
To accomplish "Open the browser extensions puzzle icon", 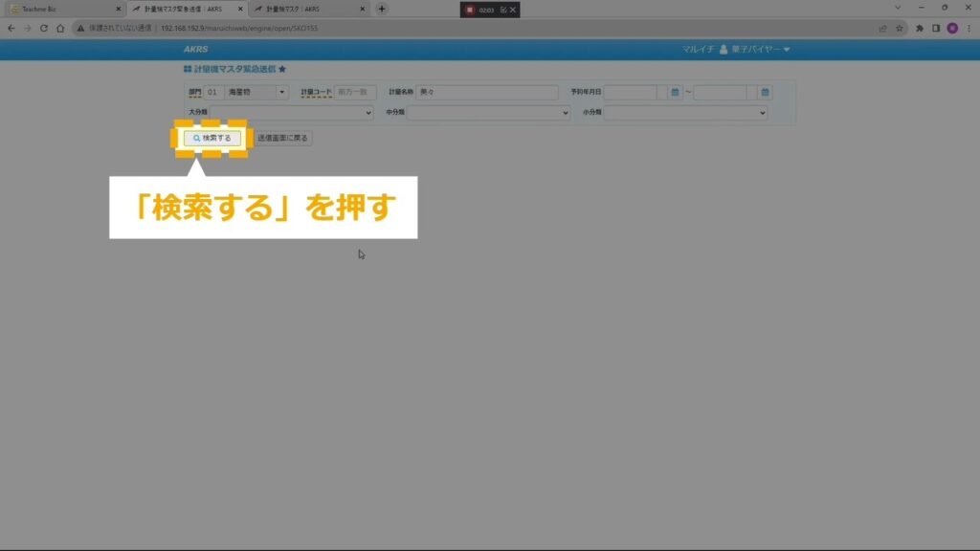I will click(920, 29).
